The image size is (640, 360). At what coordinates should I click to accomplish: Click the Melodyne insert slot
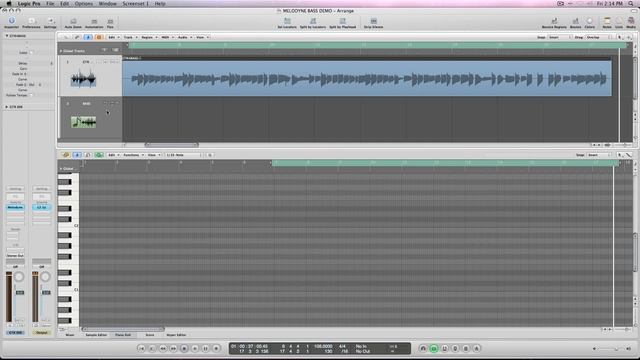click(15, 207)
